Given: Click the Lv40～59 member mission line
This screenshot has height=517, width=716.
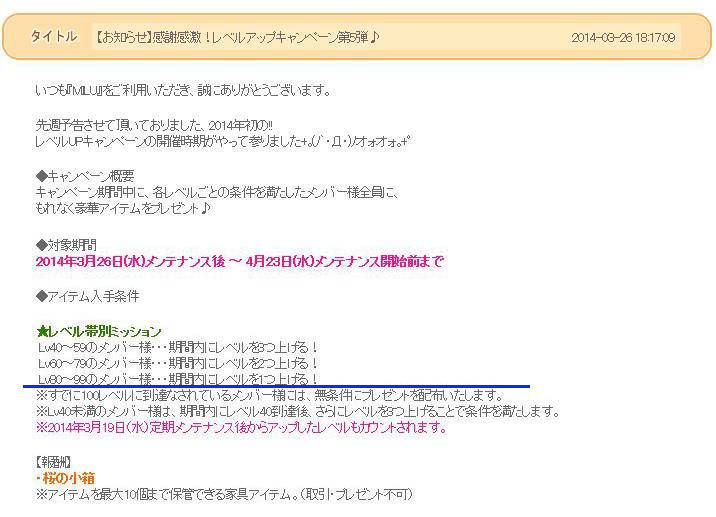Looking at the screenshot, I should click(x=177, y=347).
